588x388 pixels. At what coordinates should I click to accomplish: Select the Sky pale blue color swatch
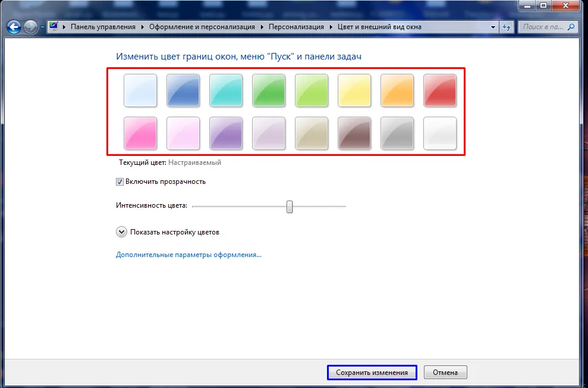(140, 90)
